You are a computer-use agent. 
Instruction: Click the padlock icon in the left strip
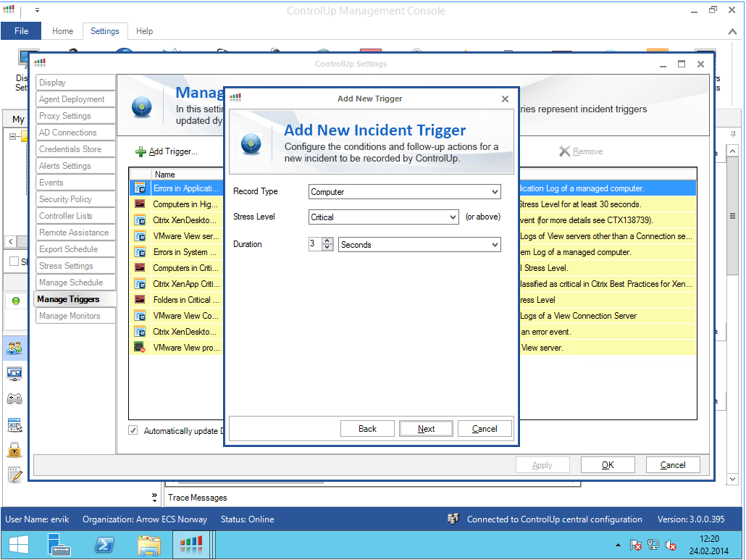[x=14, y=450]
